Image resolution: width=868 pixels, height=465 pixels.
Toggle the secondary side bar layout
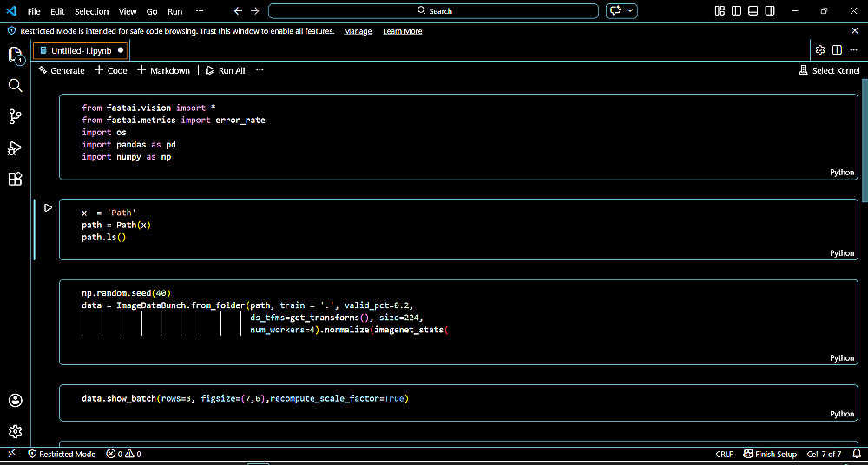pyautogui.click(x=772, y=11)
